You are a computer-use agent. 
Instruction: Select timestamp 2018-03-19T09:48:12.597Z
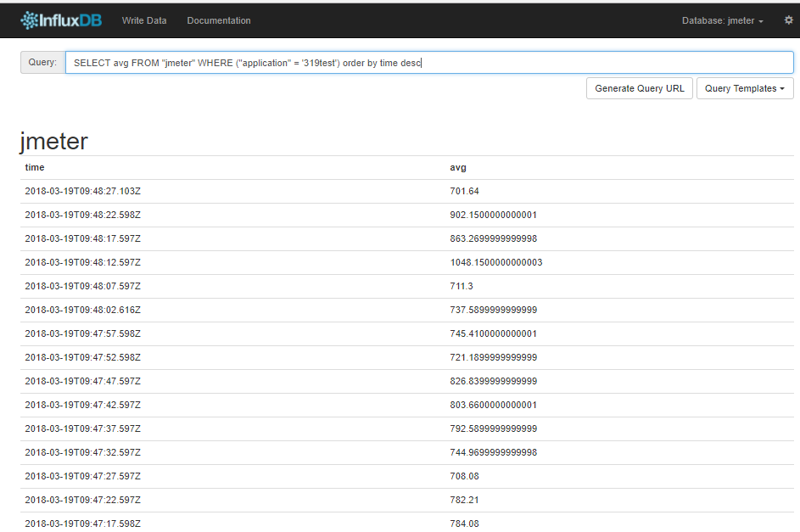(x=82, y=262)
